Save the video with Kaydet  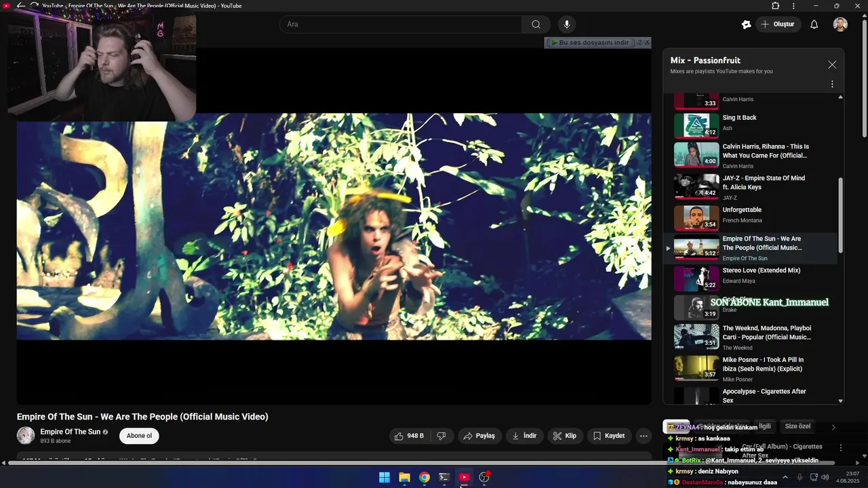coord(609,436)
